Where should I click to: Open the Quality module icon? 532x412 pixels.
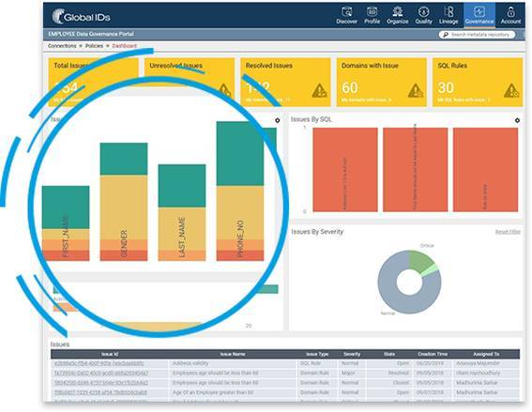[x=423, y=15]
